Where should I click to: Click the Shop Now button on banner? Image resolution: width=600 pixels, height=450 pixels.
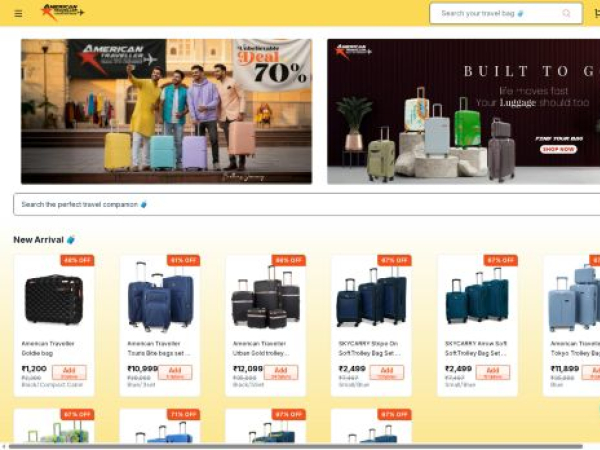(x=558, y=149)
